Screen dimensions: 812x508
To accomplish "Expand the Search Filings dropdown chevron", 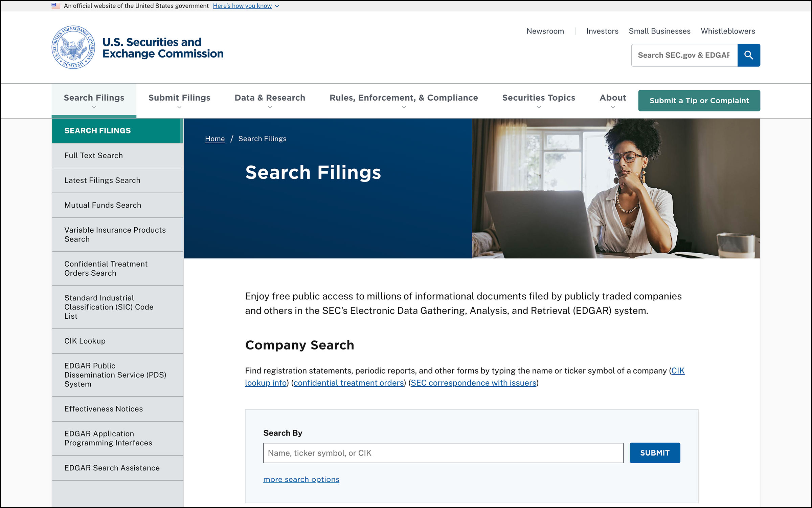I will click(94, 107).
